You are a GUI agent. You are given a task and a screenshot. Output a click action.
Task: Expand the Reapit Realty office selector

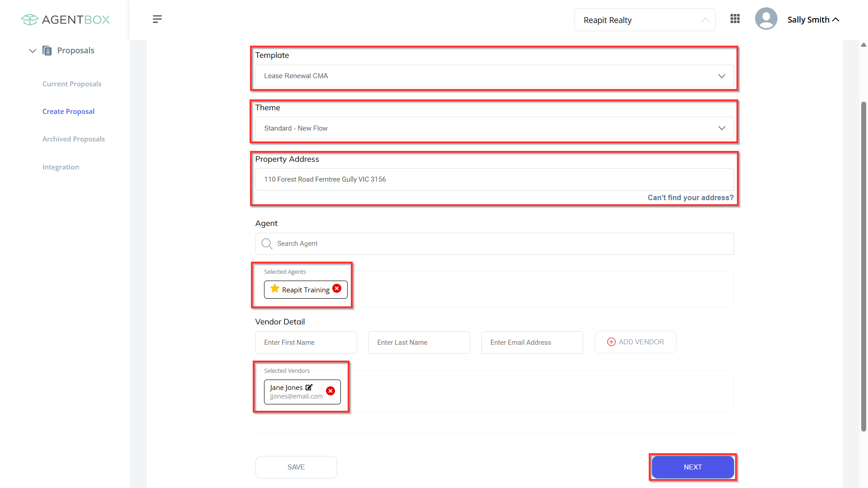click(x=645, y=20)
